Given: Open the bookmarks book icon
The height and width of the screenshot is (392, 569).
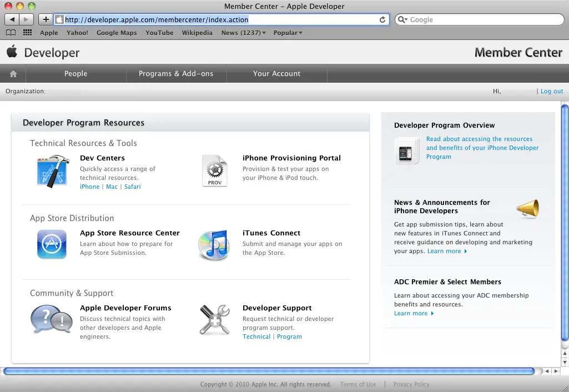Looking at the screenshot, I should (x=11, y=33).
